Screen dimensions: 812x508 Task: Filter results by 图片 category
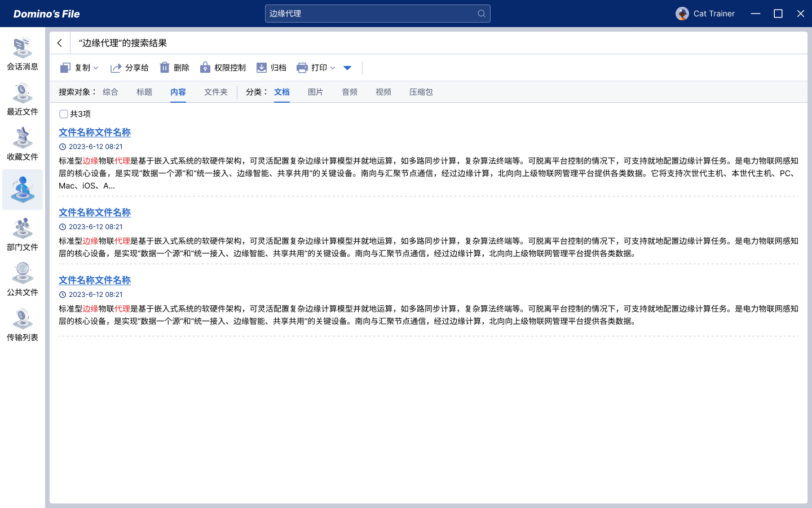(x=316, y=92)
